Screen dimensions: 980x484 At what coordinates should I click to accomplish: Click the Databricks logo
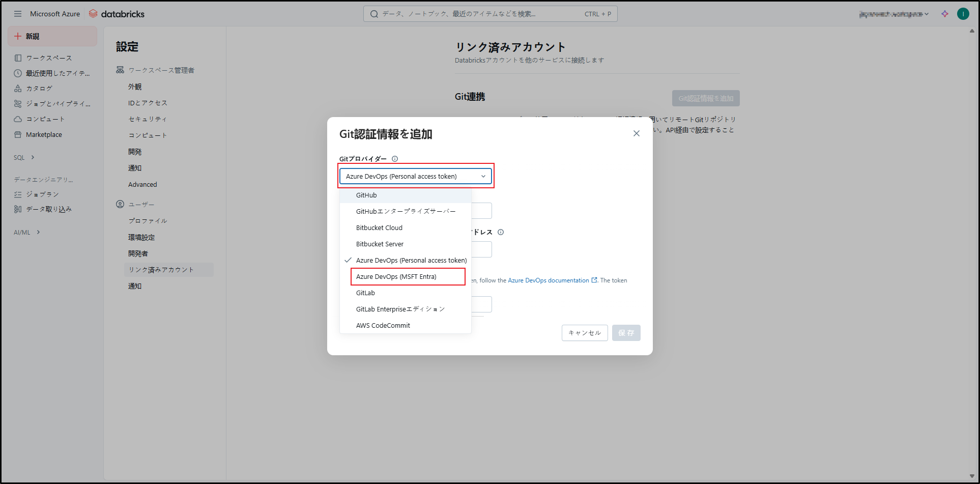coord(117,14)
